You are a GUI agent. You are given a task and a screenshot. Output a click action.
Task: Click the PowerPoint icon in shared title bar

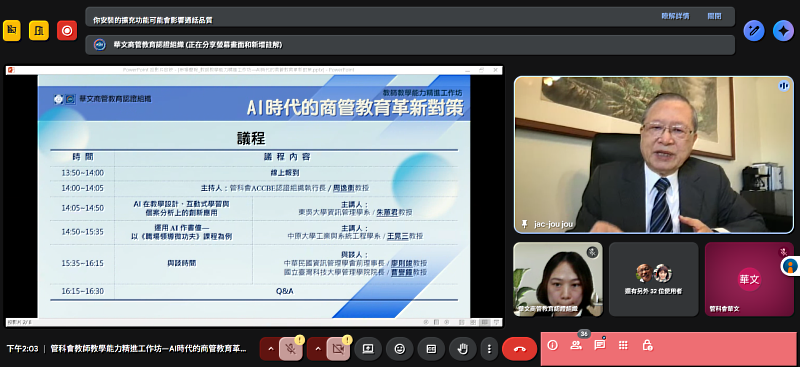pyautogui.click(x=10, y=69)
